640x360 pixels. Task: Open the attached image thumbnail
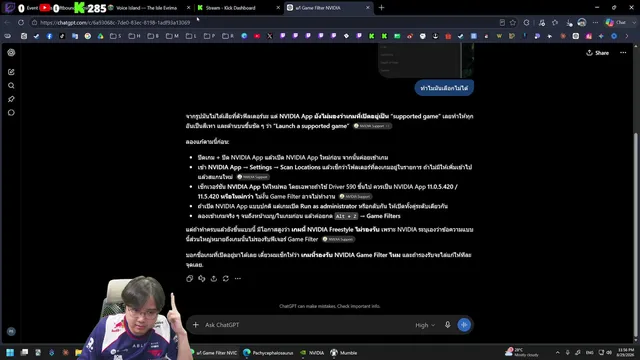pyautogui.click(x=426, y=61)
